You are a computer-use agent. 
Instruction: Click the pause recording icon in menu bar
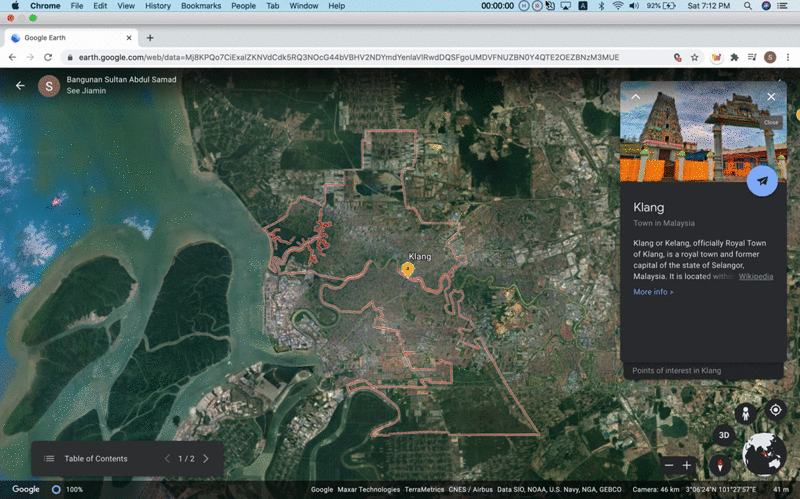click(x=524, y=6)
